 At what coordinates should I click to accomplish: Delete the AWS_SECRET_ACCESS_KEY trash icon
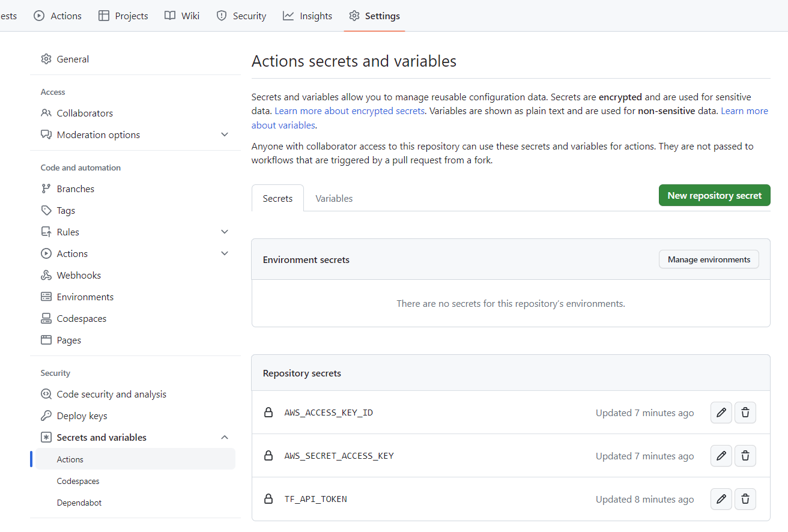(x=745, y=456)
